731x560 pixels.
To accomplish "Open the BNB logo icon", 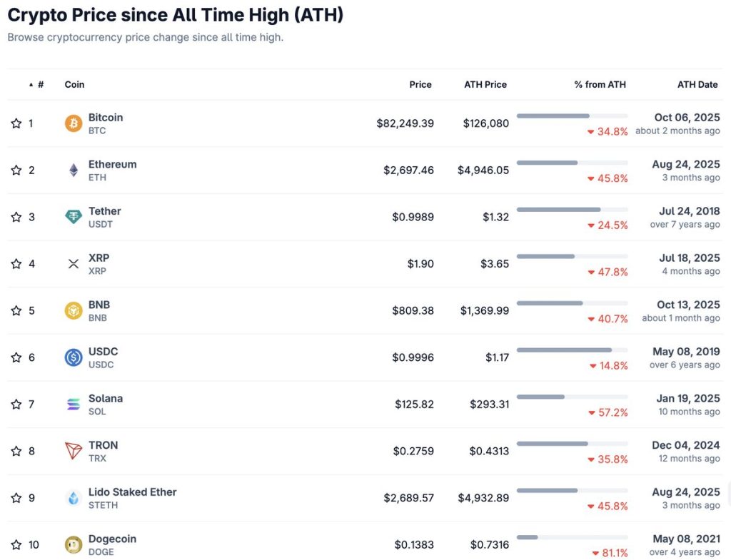I will tap(72, 310).
